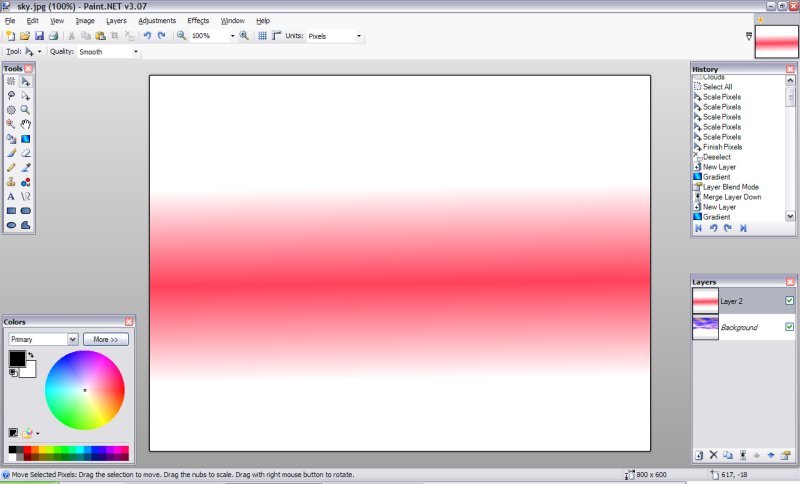Open the Adjustments menu
Screen dimensions: 800x484
(156, 20)
